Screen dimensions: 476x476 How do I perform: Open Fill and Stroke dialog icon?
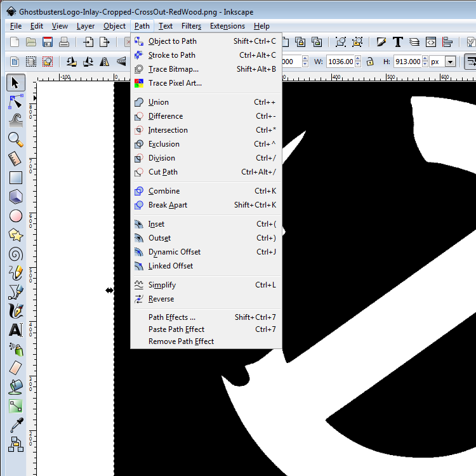click(x=381, y=42)
